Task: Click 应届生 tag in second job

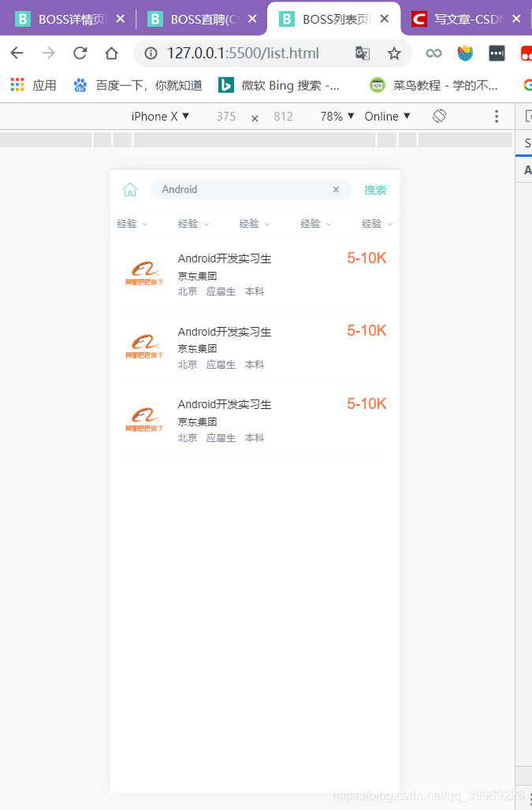Action: 221,365
